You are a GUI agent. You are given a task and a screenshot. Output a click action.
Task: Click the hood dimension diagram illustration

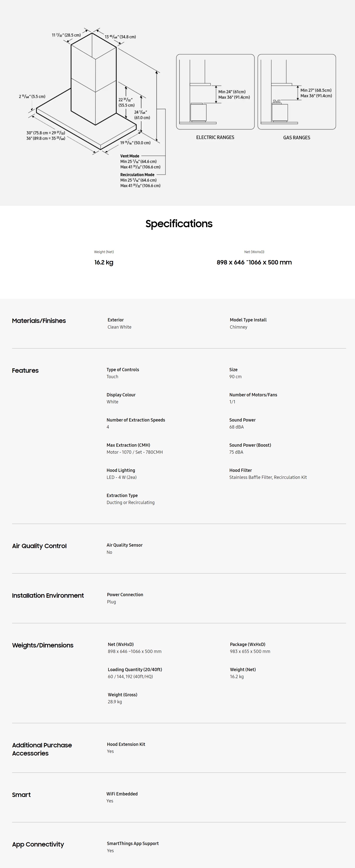[93, 108]
